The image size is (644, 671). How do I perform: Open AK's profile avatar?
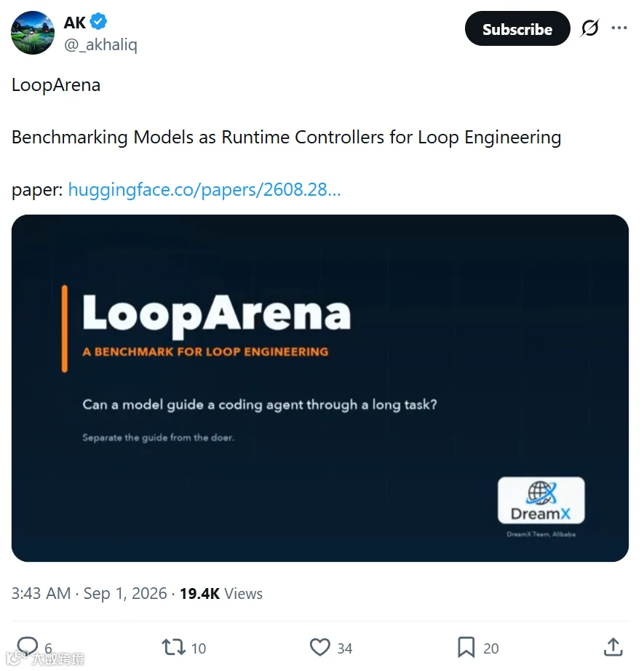[33, 33]
